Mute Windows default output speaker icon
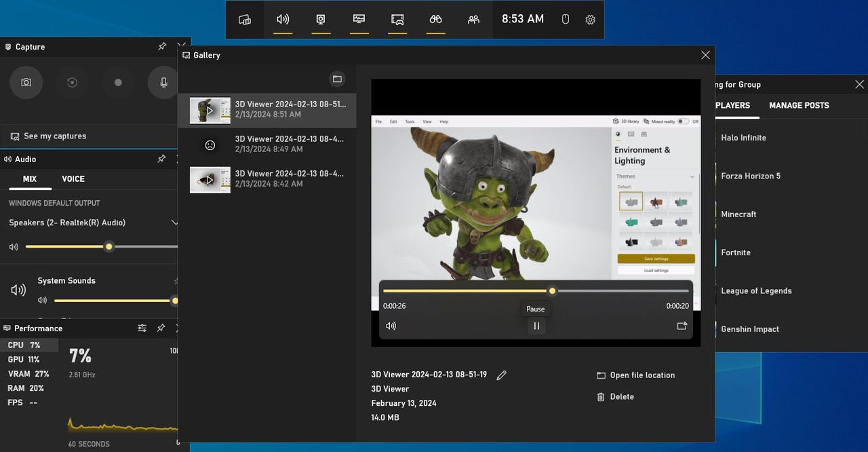This screenshot has width=868, height=452. click(x=14, y=247)
